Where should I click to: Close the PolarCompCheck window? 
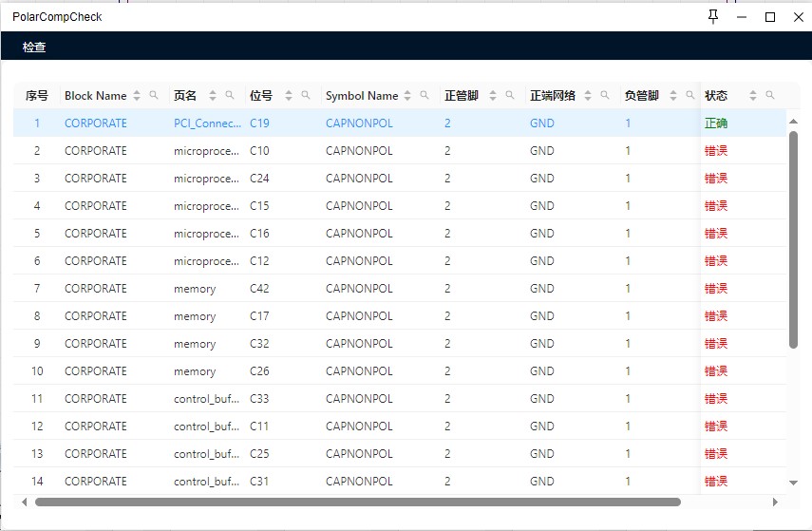[x=799, y=17]
